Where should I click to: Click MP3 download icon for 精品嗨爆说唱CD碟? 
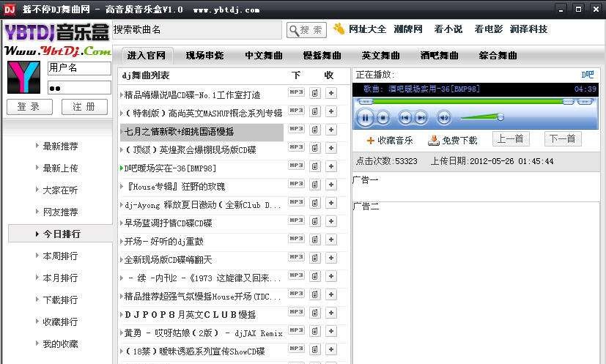[297, 92]
